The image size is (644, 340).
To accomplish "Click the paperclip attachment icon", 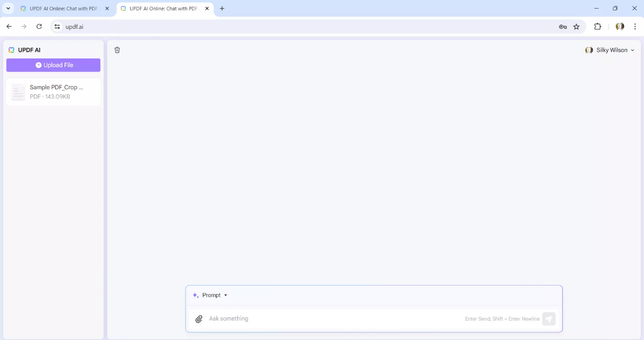I will [199, 318].
